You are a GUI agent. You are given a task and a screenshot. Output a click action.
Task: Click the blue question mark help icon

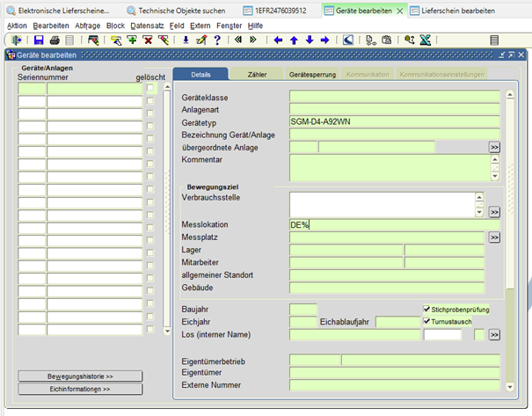(216, 40)
